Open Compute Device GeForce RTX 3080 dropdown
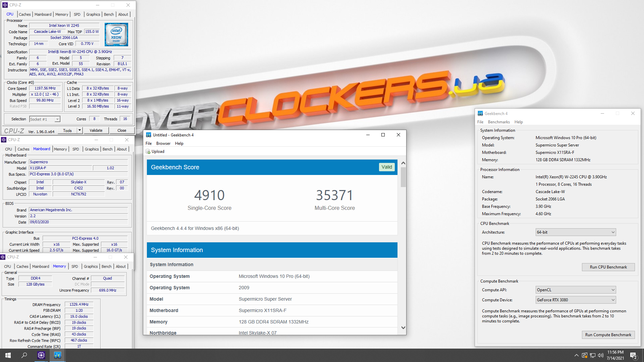Image resolution: width=644 pixels, height=362 pixels. (x=576, y=300)
